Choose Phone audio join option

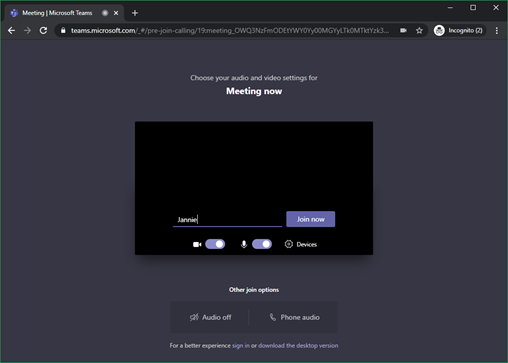click(x=294, y=317)
